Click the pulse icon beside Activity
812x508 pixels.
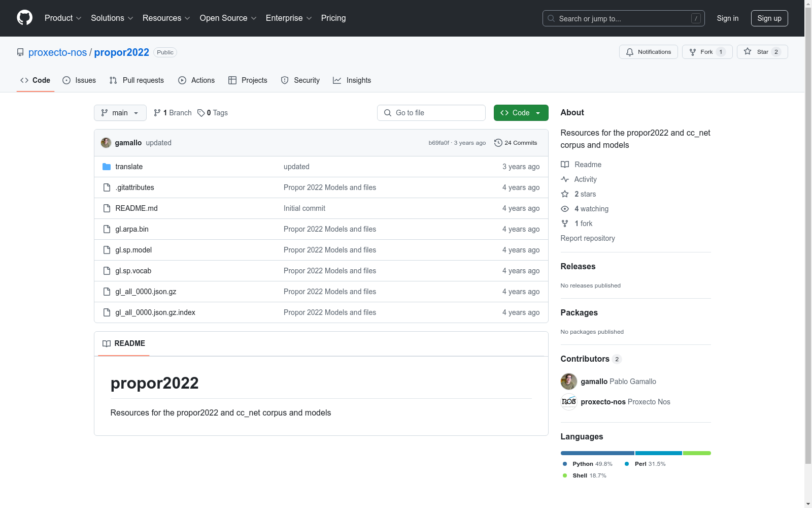click(x=565, y=179)
